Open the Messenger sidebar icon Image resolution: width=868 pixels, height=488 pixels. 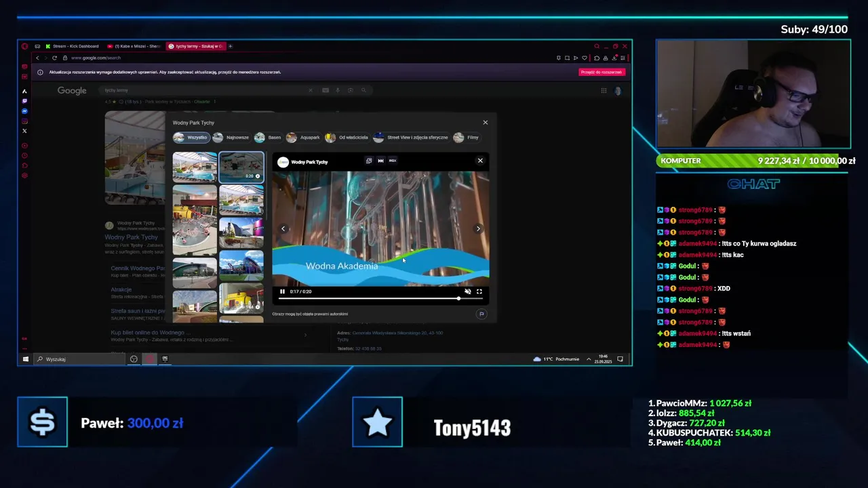click(x=24, y=111)
